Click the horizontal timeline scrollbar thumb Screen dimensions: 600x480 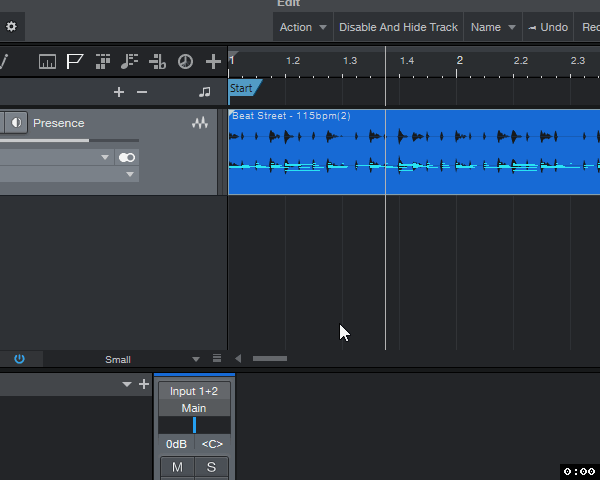tap(270, 359)
